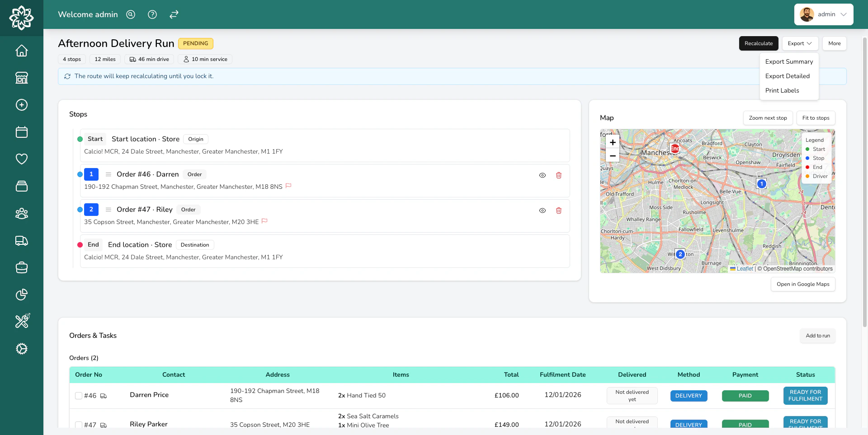This screenshot has height=435, width=868.
Task: Click the Darren Price contact name
Action: point(149,395)
